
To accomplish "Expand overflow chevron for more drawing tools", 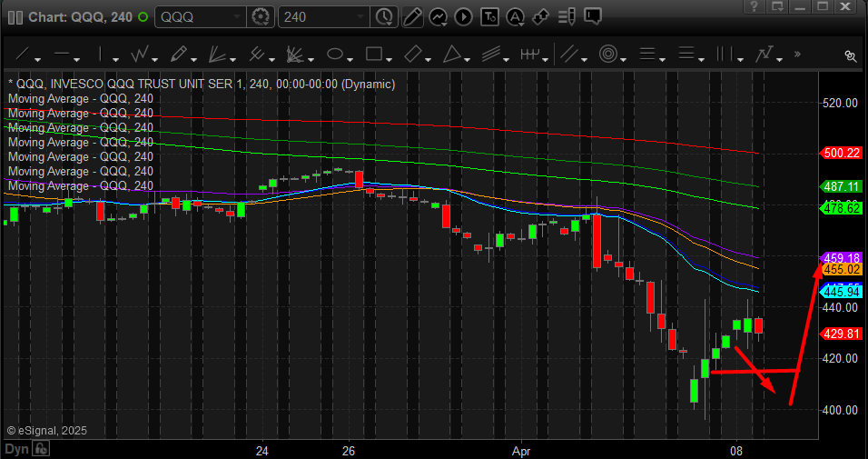I will 798,55.
